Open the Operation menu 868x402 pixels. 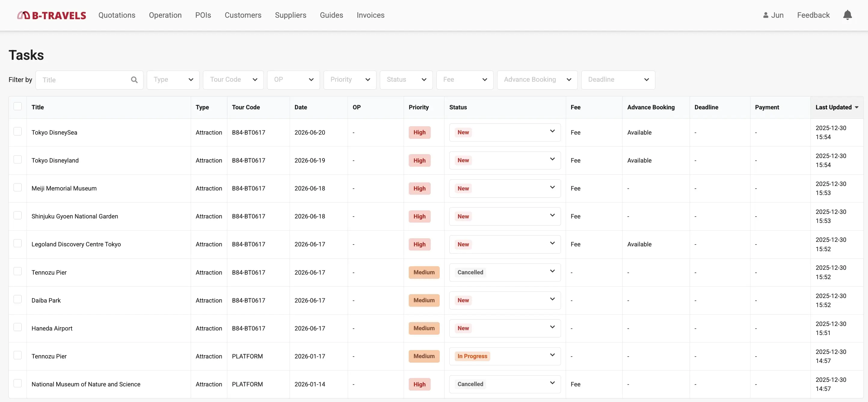click(165, 15)
